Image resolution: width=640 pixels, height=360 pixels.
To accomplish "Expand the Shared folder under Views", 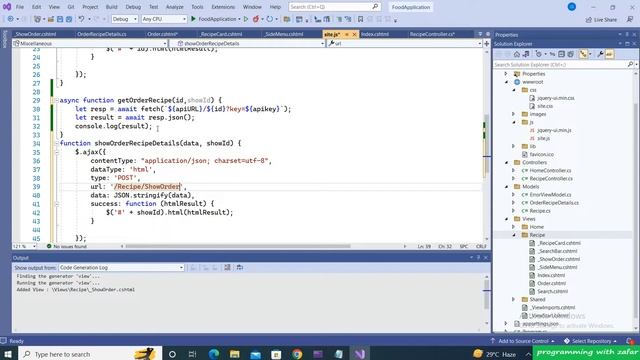I will (x=514, y=300).
